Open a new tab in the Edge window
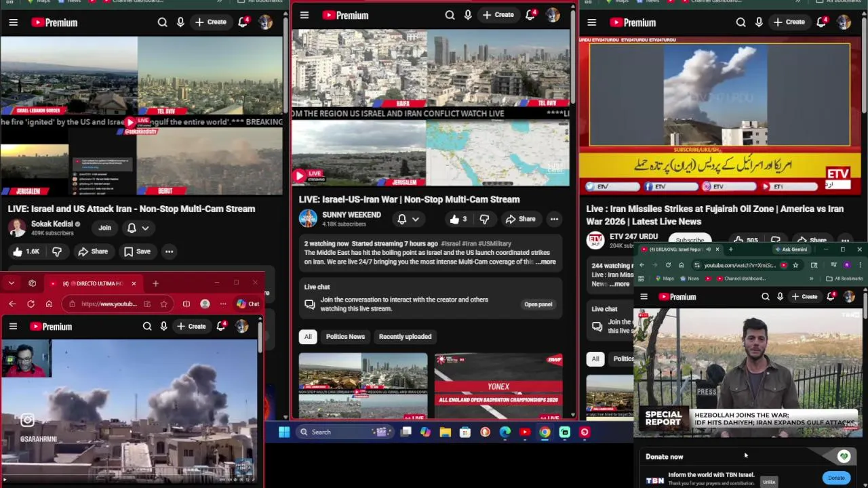The image size is (868, 488). click(x=155, y=283)
